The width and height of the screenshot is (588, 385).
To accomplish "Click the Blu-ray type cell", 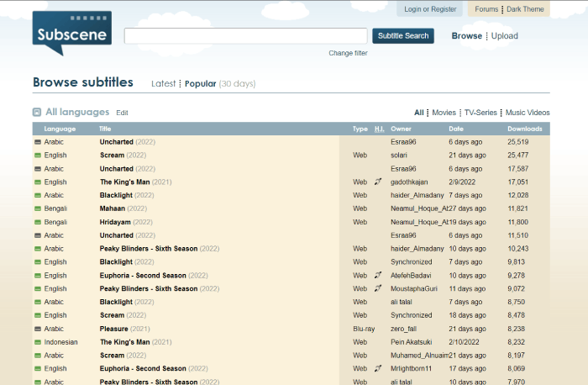I will click(364, 329).
